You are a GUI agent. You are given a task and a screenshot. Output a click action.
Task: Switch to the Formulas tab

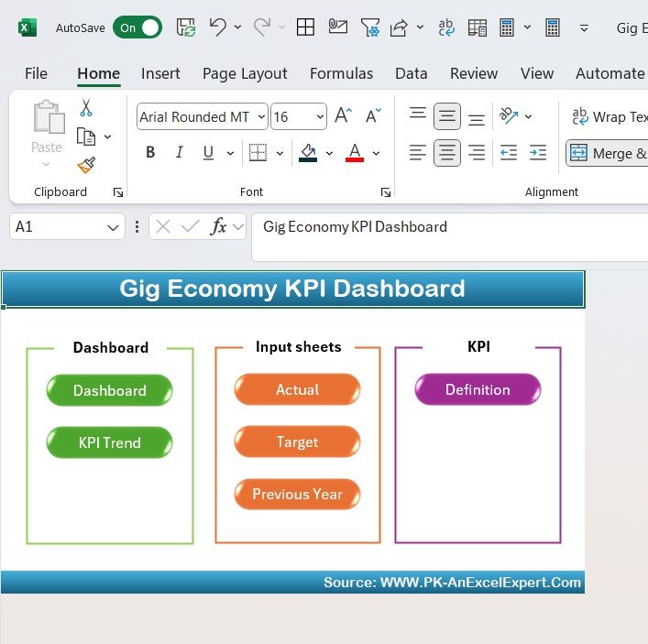(x=341, y=73)
